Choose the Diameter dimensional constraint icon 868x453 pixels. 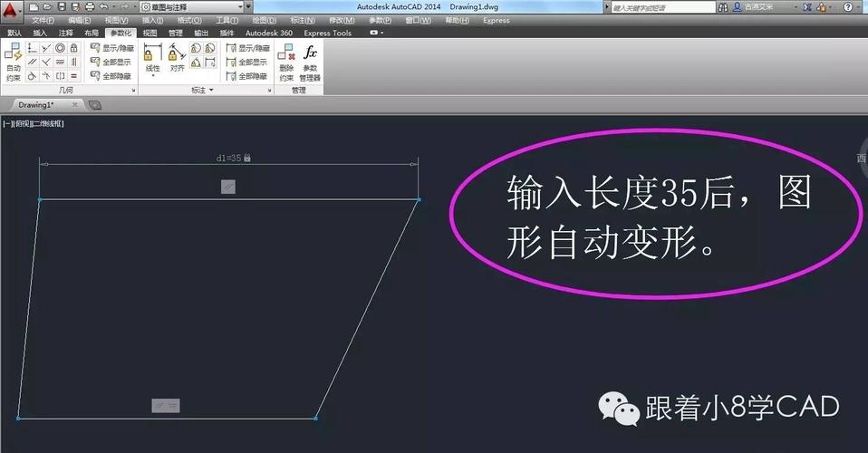pos(210,48)
